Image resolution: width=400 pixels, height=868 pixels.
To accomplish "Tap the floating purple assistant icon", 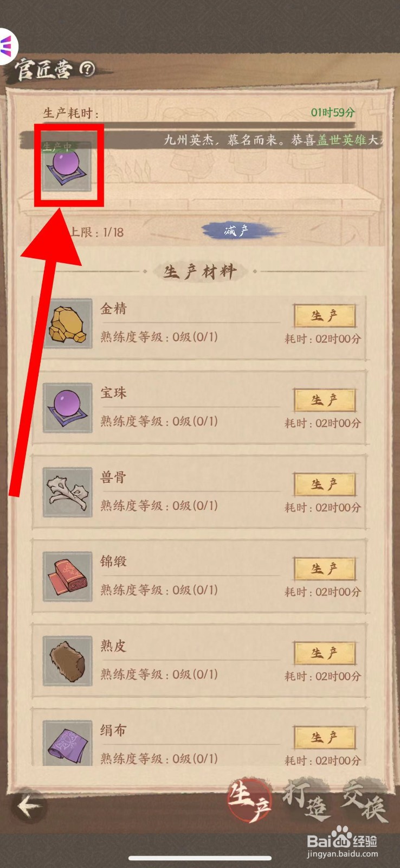I will [x=7, y=47].
